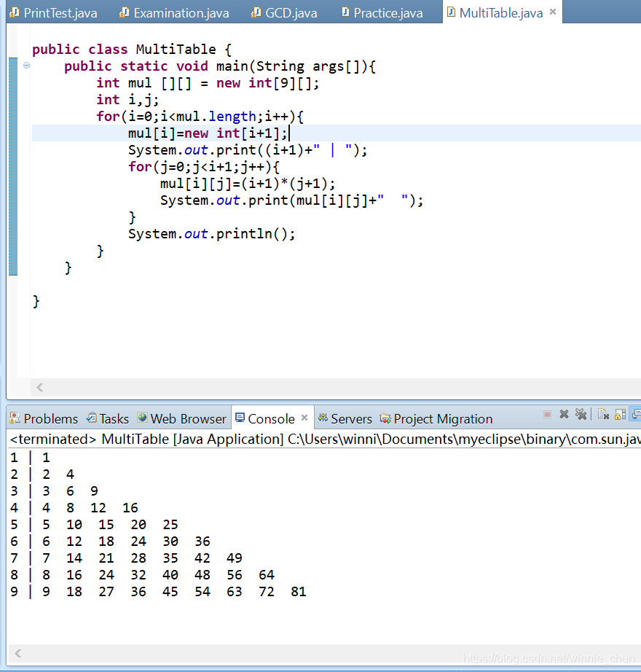This screenshot has width=641, height=672.
Task: Open the Project Migration view
Action: click(436, 418)
